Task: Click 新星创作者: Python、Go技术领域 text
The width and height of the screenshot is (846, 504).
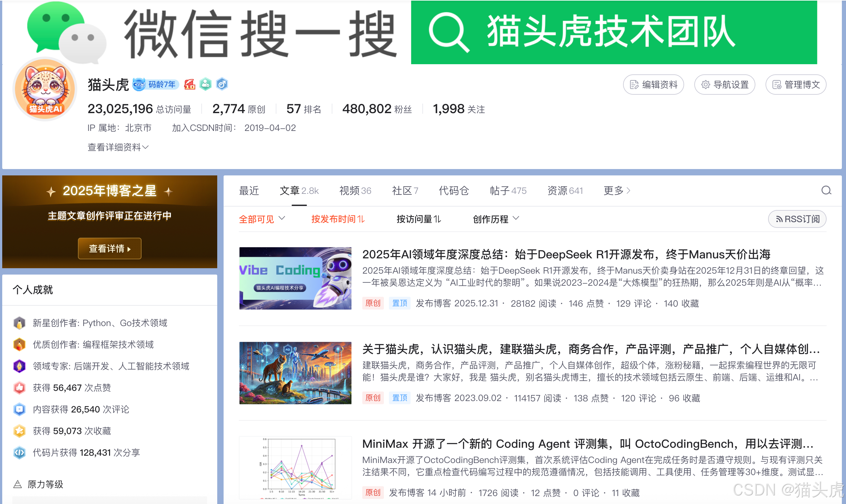Action: [x=100, y=323]
